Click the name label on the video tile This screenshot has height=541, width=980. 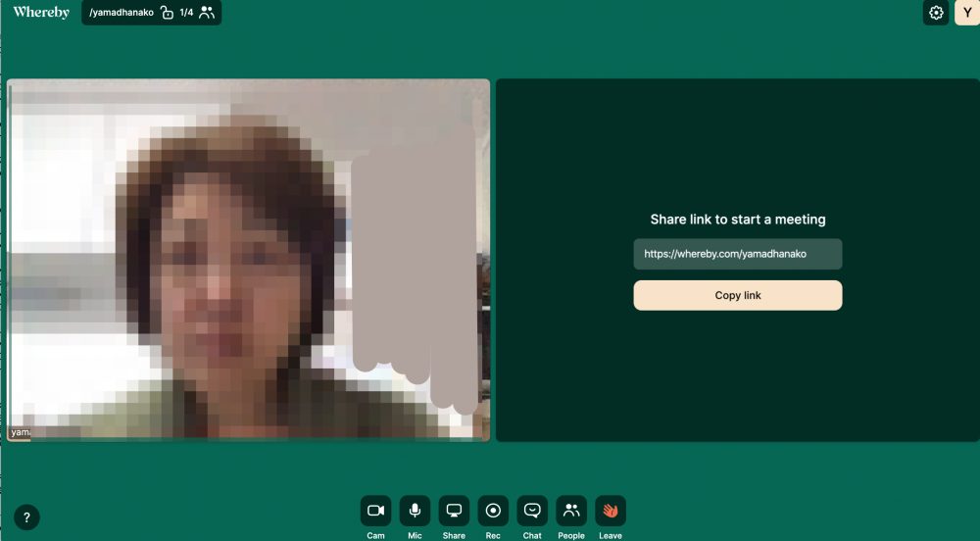(x=20, y=432)
